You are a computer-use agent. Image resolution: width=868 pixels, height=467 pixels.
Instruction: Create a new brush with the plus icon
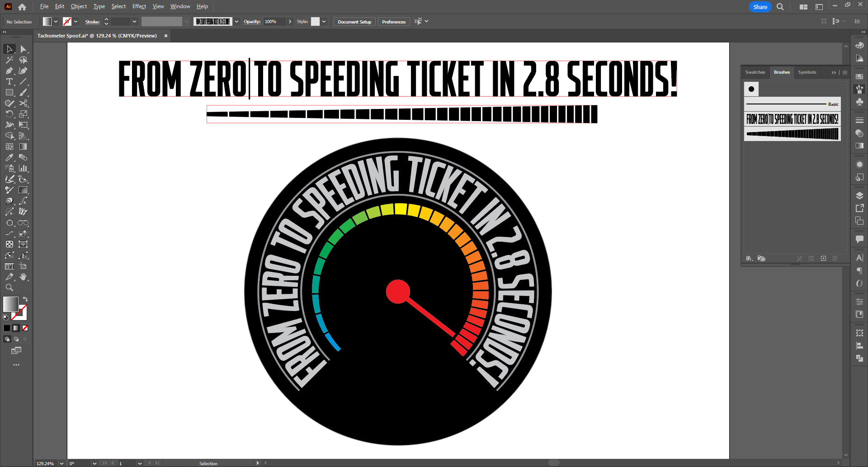(x=823, y=258)
